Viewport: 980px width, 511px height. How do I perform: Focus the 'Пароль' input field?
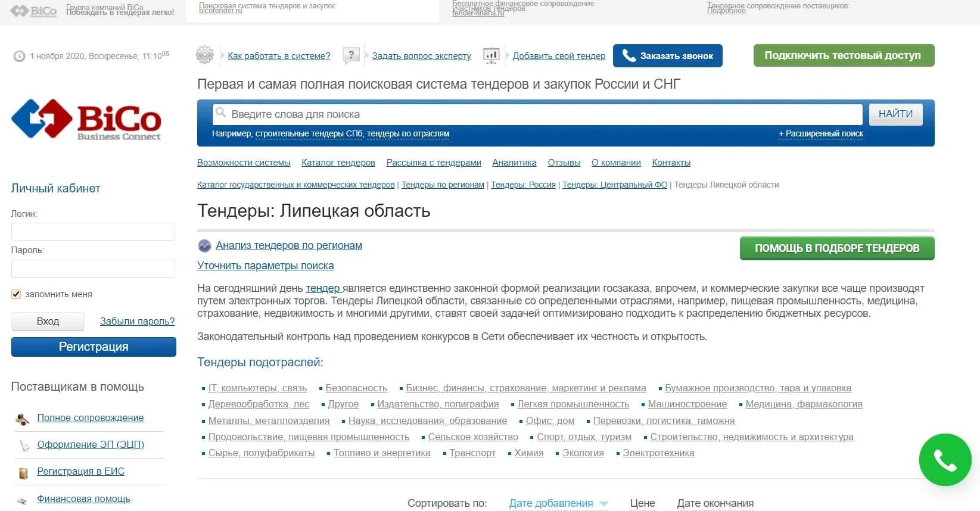click(93, 269)
